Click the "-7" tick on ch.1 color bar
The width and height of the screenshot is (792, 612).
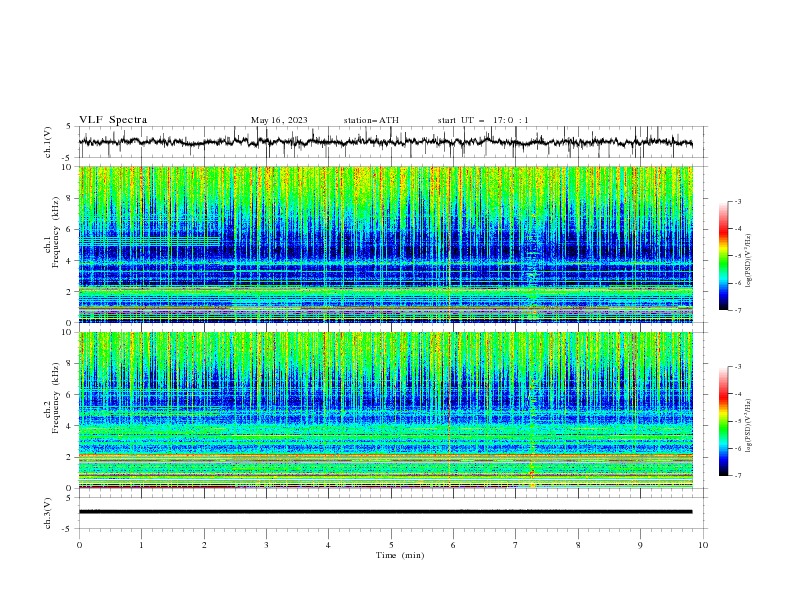[738, 310]
